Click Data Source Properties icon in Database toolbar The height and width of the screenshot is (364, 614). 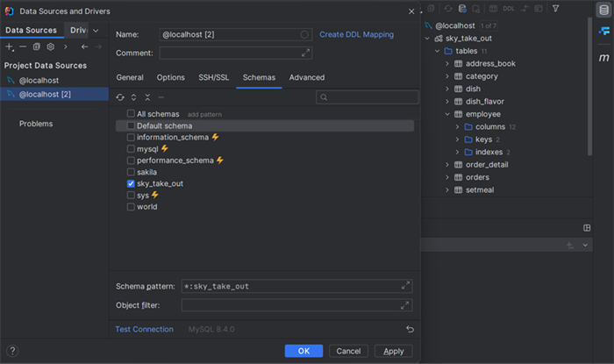[462, 9]
